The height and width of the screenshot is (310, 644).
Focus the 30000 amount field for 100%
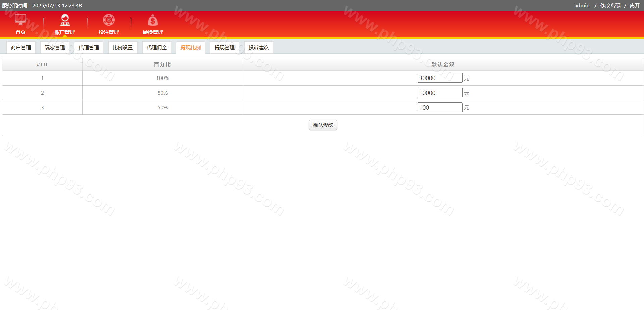(439, 78)
